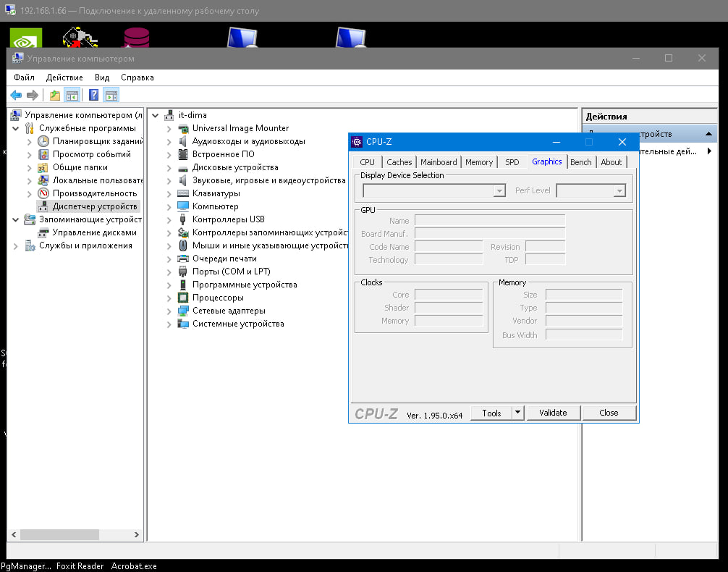Click the Процессоры chip icon
This screenshot has width=728, height=572.
183,298
